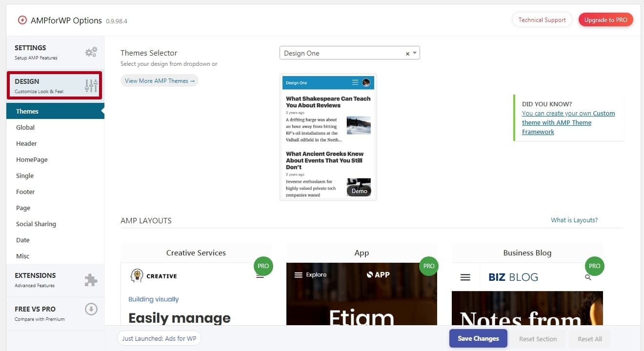Click View More AMP Themes button

(160, 81)
